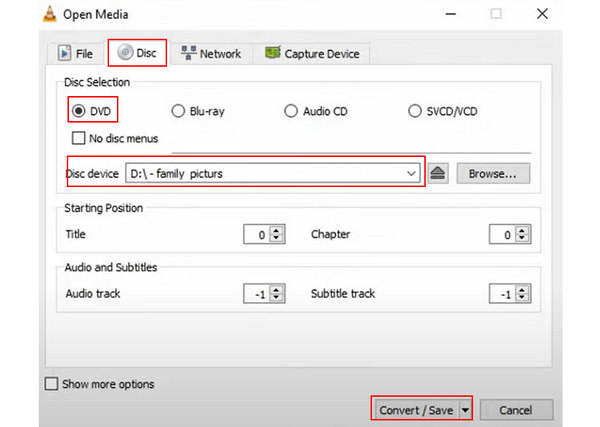Decrease the Subtitle track value
The height and width of the screenshot is (427, 600).
[522, 298]
